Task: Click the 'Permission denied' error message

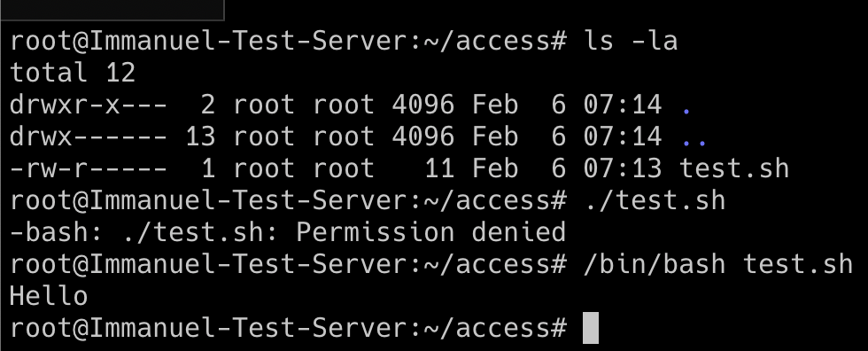Action: [430, 232]
